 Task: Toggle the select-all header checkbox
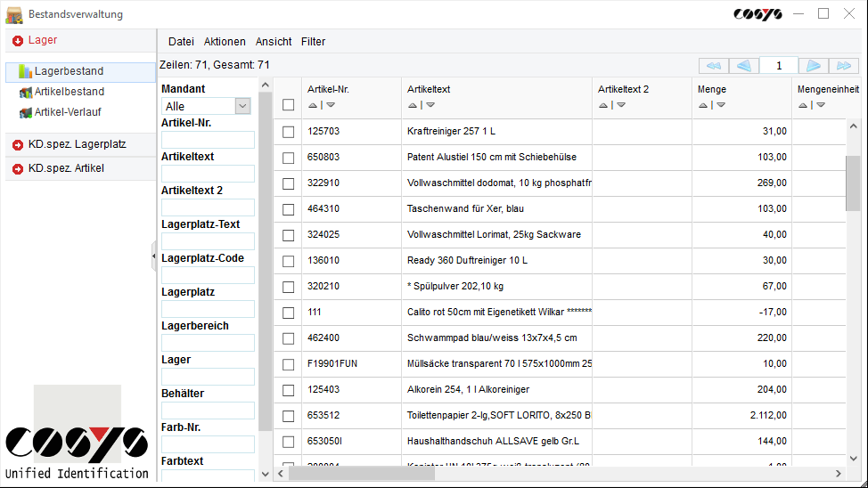(x=288, y=105)
